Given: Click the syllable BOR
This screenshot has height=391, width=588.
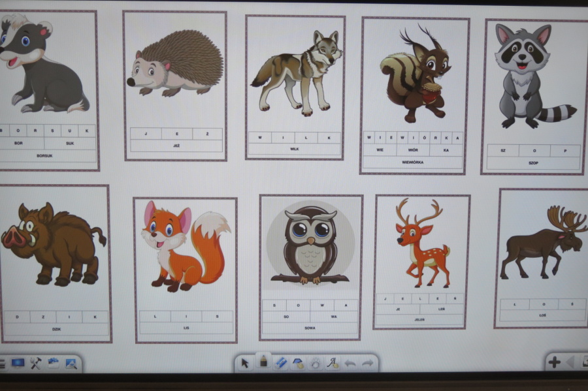Looking at the screenshot, I should [18, 143].
